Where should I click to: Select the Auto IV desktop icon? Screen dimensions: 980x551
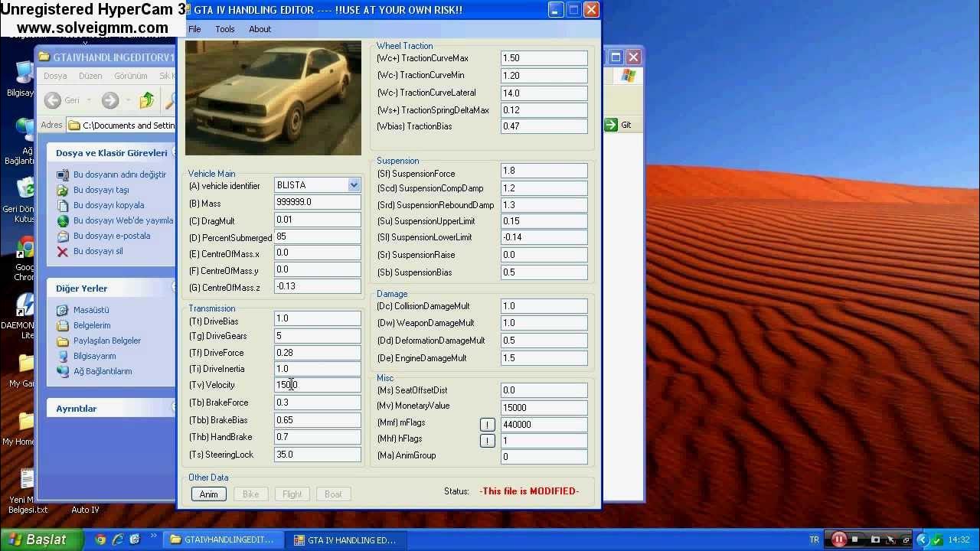click(85, 510)
